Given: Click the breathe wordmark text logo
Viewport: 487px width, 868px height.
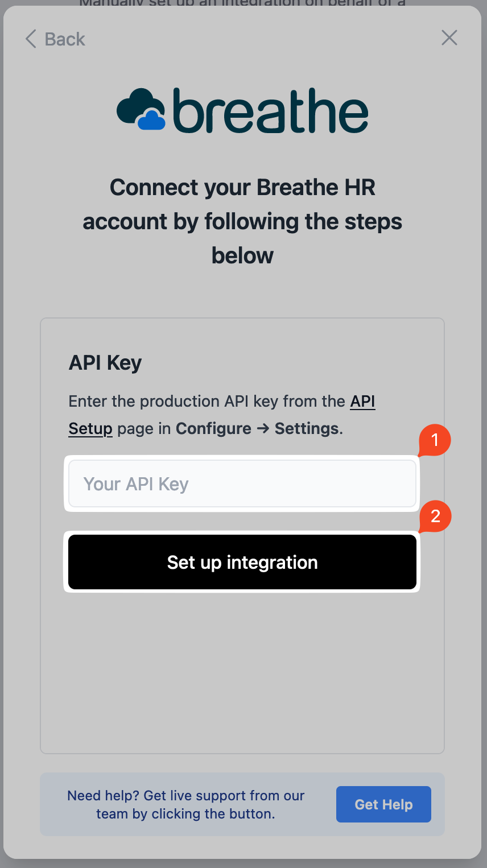Looking at the screenshot, I should (270, 110).
